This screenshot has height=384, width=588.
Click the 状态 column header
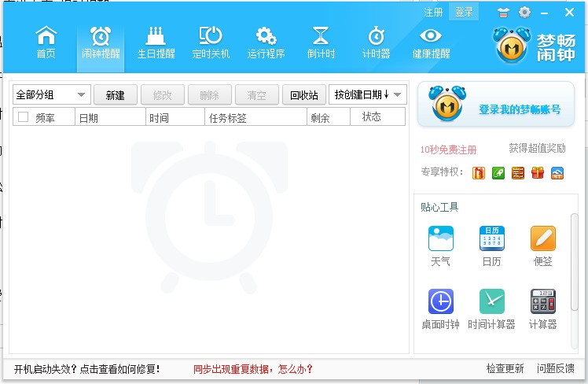point(377,116)
